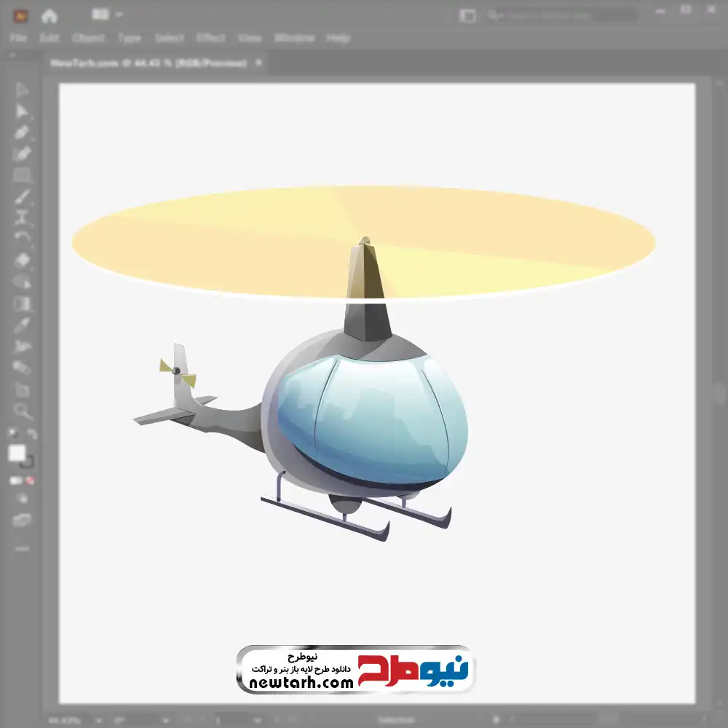Switch to the NewTarh.com document tab
This screenshot has width=728, height=728.
(x=148, y=63)
